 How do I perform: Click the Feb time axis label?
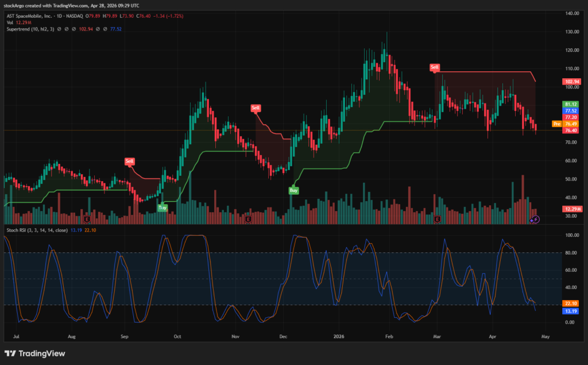[389, 336]
